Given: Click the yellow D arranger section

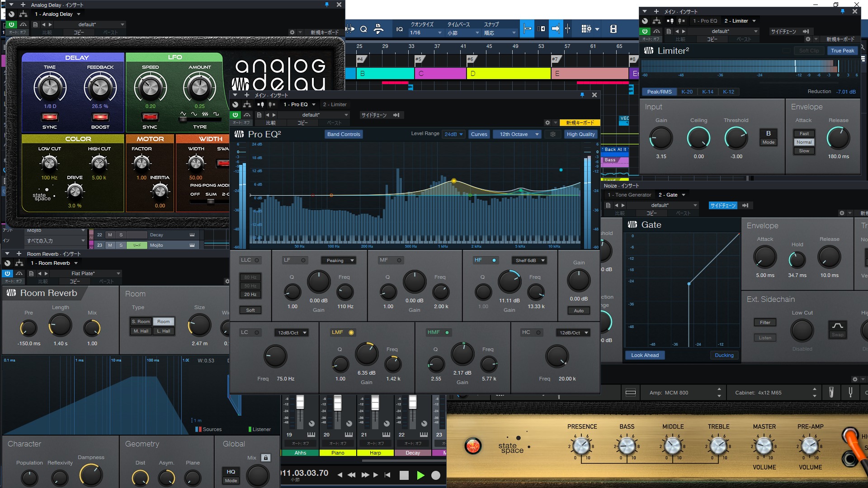Looking at the screenshot, I should (509, 73).
